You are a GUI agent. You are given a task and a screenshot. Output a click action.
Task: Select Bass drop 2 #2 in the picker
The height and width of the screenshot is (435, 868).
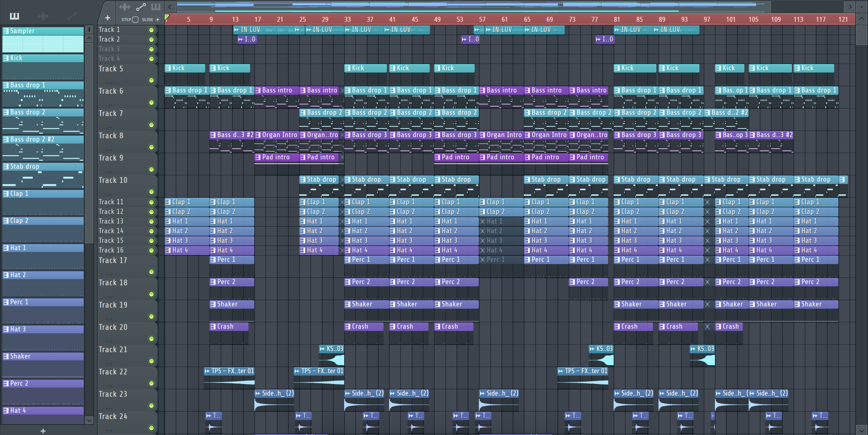[43, 148]
